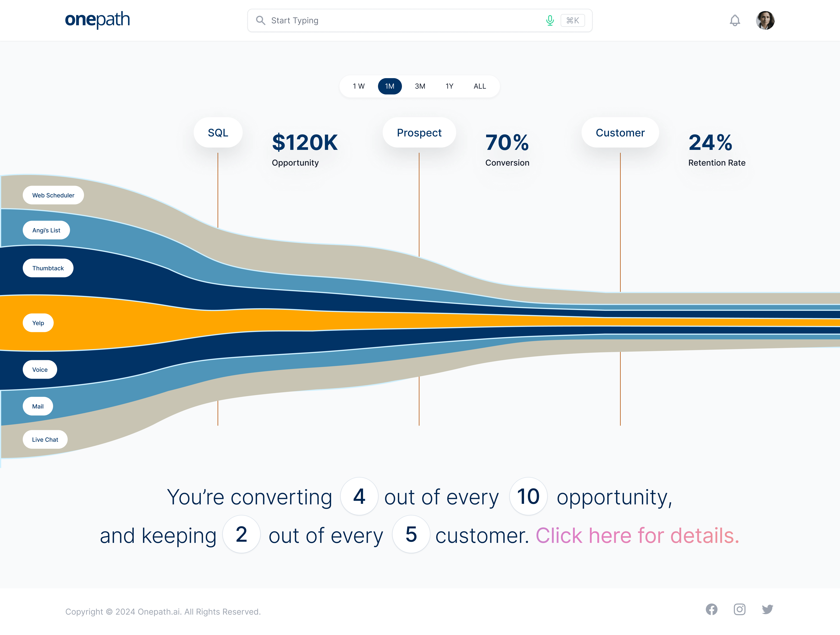Click the Web Scheduler source icon

click(x=53, y=195)
